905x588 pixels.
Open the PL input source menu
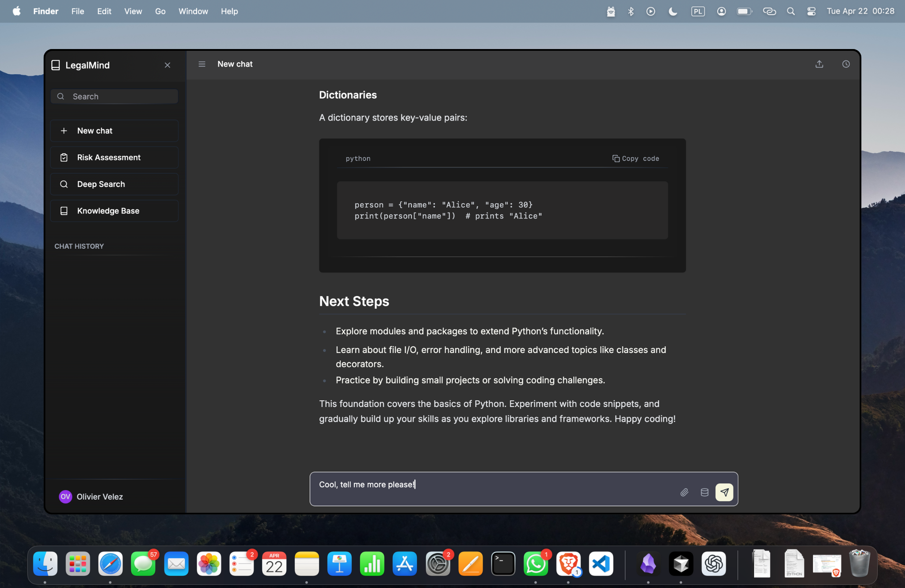[x=698, y=11]
